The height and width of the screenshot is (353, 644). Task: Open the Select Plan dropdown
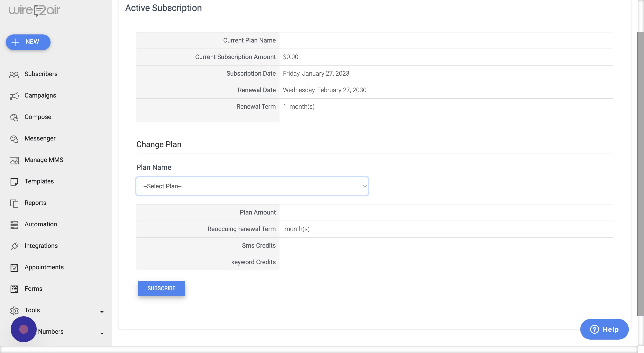[x=252, y=186]
